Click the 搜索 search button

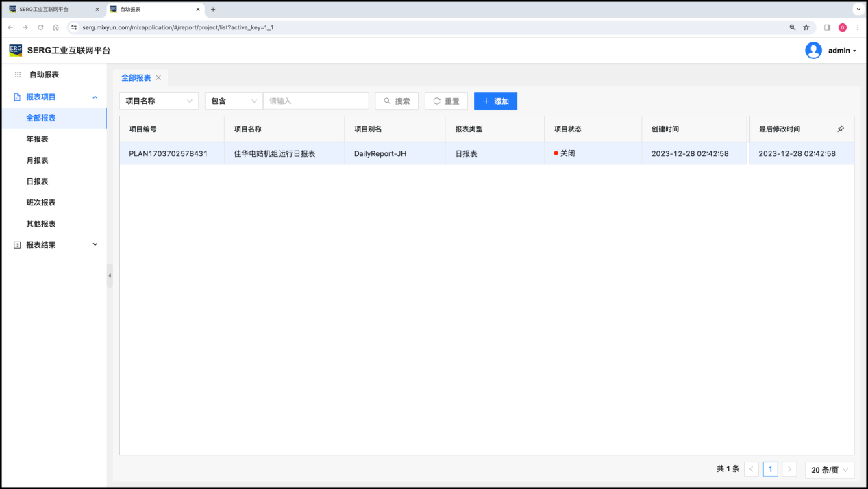pos(397,101)
